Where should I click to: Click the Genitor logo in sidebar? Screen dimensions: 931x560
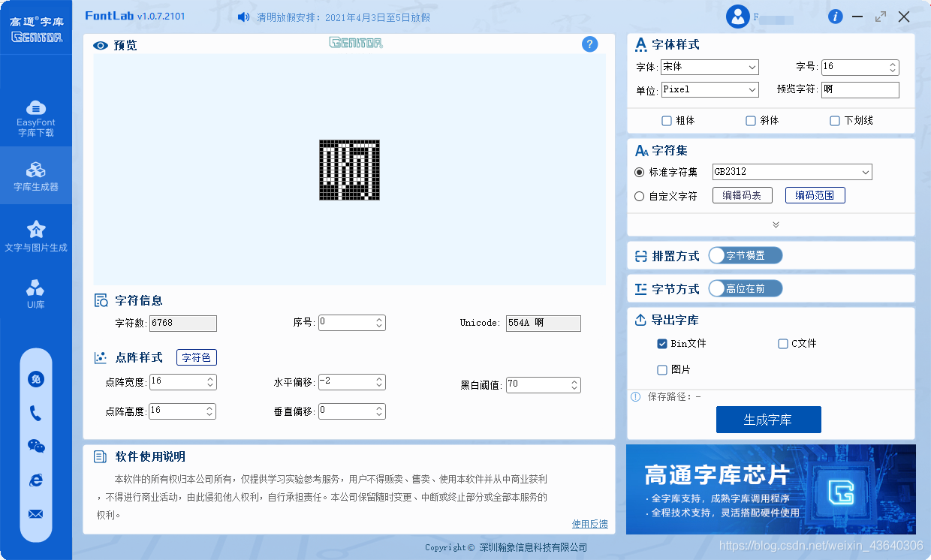tap(36, 30)
